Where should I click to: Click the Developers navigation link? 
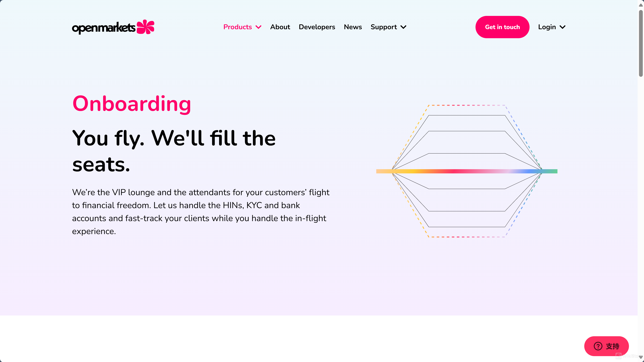point(317,27)
